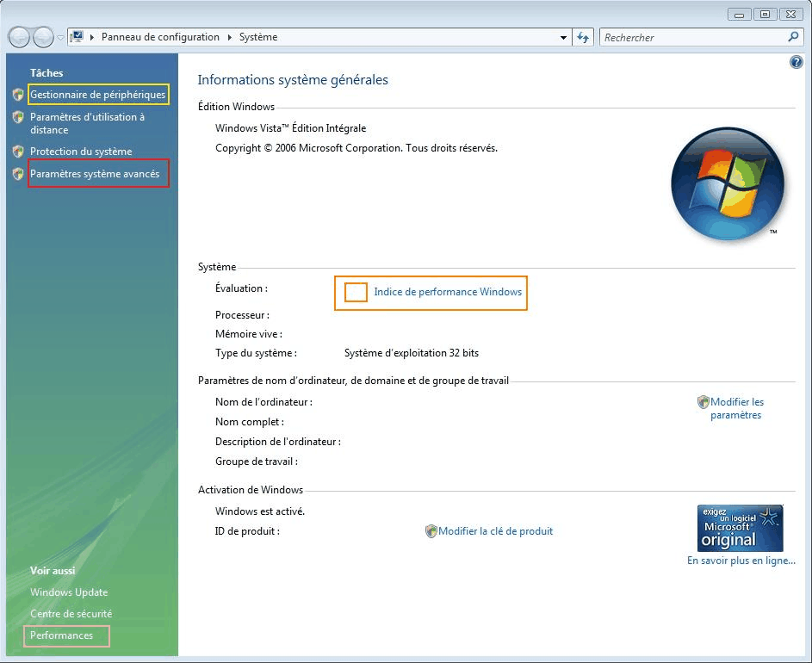Click shield icon beside Paramètres d'utilisation à distance

pyautogui.click(x=18, y=117)
